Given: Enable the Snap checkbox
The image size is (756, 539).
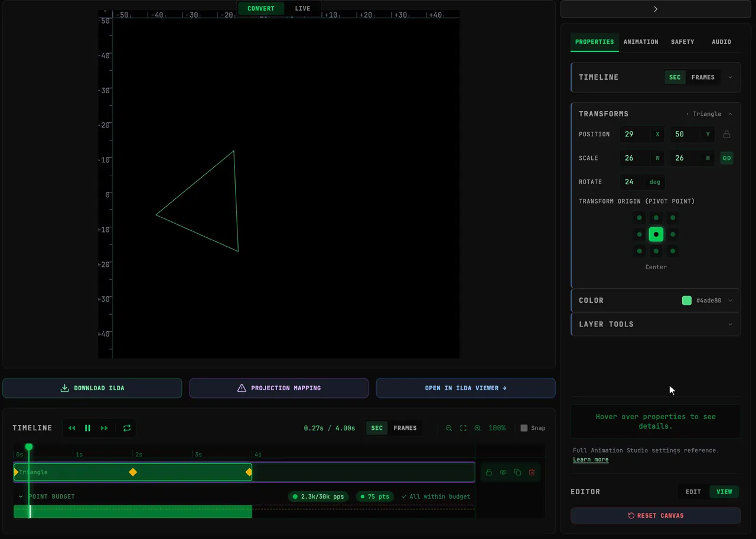Looking at the screenshot, I should point(524,428).
